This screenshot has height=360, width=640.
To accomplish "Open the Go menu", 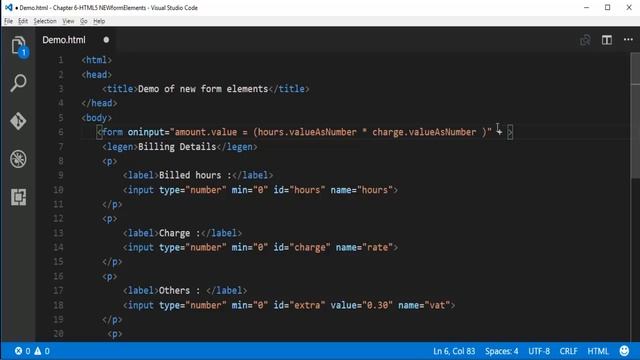I will click(84, 21).
